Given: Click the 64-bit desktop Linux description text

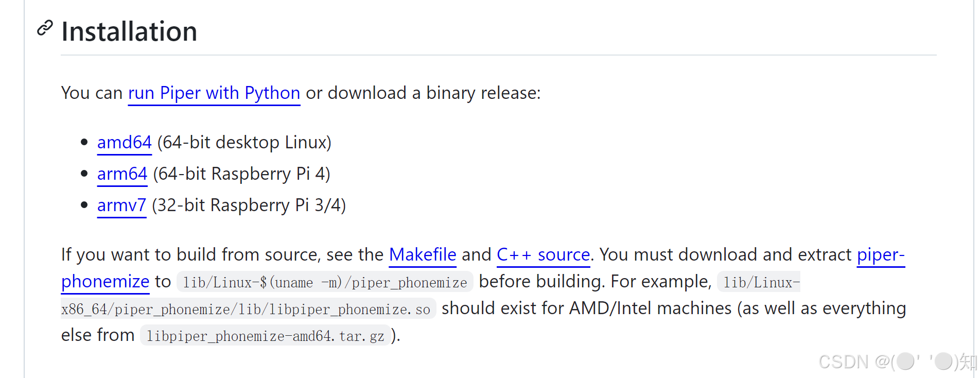Looking at the screenshot, I should click(x=244, y=143).
